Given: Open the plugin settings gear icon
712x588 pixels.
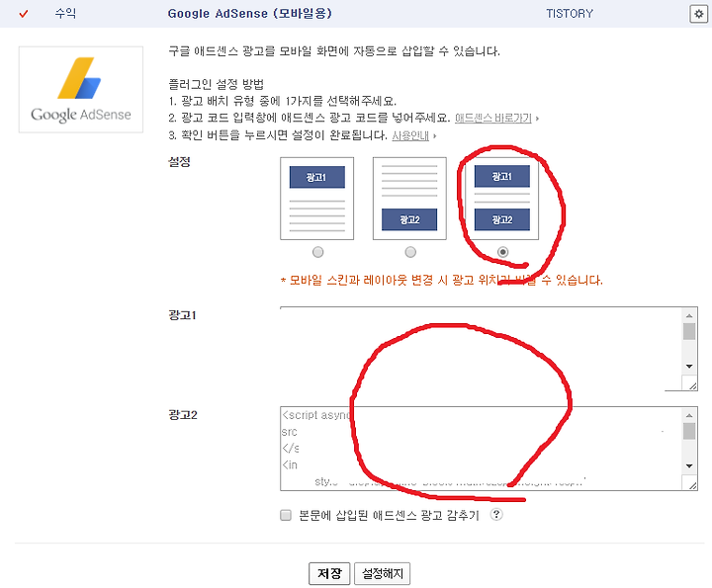Looking at the screenshot, I should (x=698, y=14).
